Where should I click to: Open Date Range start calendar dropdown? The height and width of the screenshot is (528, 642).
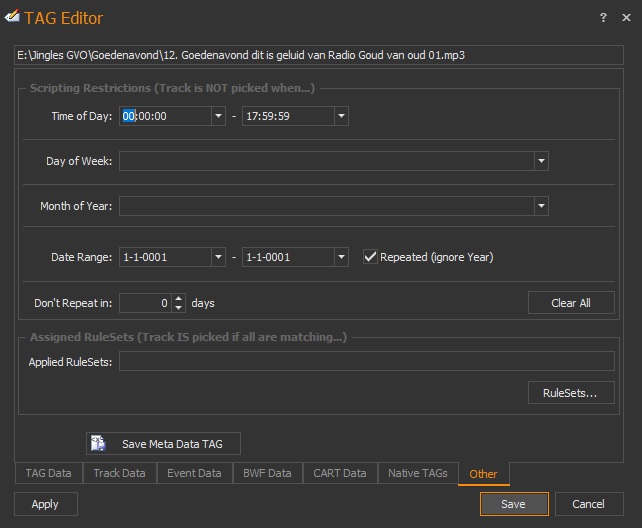point(219,257)
